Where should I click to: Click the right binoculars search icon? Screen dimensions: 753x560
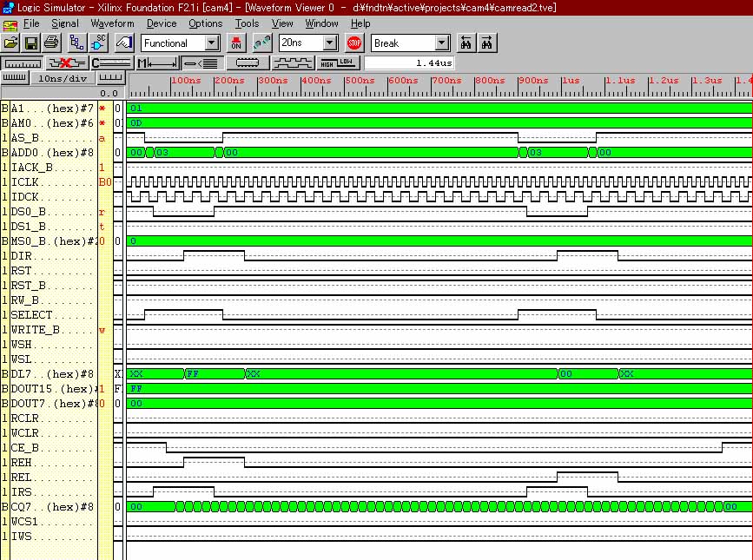[x=487, y=43]
